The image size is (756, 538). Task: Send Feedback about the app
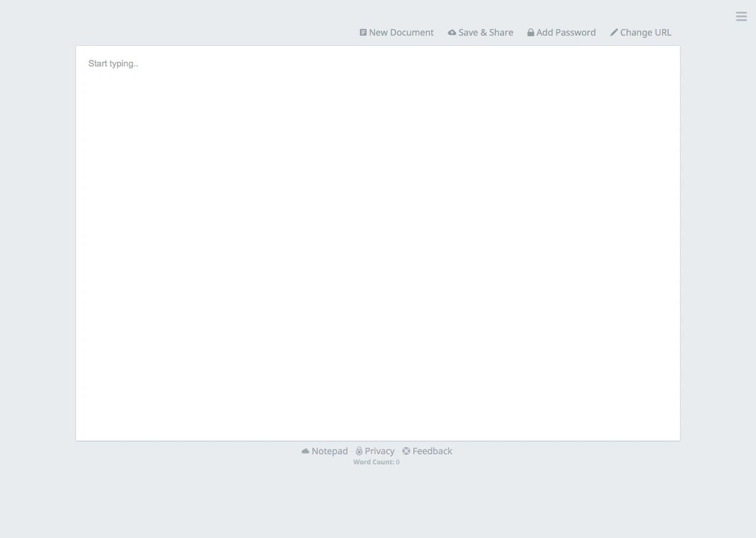pyautogui.click(x=432, y=451)
